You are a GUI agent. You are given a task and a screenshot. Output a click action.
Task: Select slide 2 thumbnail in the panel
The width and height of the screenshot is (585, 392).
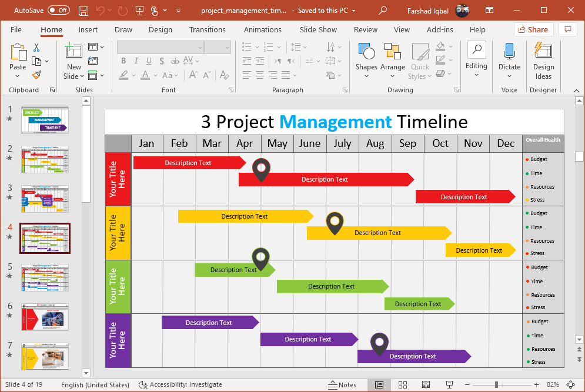(x=45, y=160)
